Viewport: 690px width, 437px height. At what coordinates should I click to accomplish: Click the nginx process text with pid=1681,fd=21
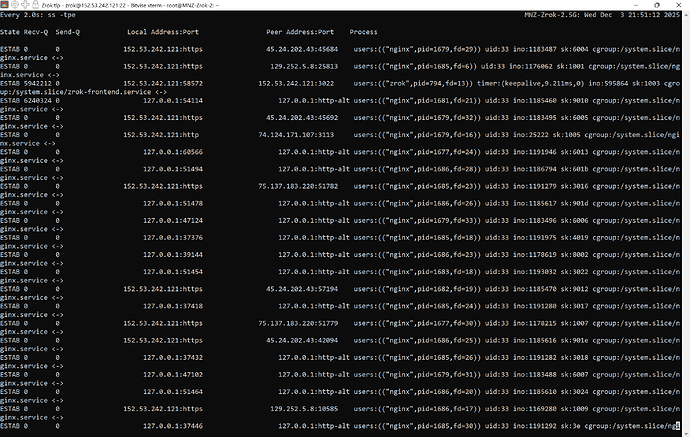coord(417,101)
